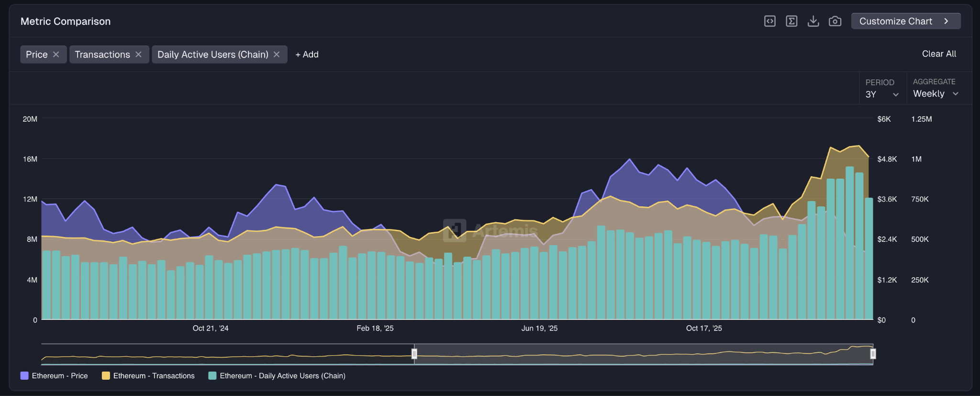Click the 1.25M users axis label

tap(922, 119)
